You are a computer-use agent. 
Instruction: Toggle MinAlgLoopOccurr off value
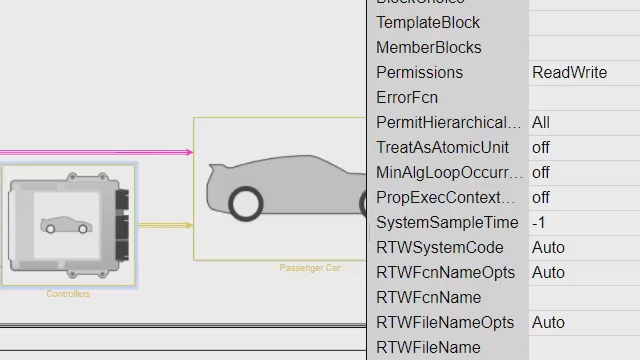click(540, 173)
